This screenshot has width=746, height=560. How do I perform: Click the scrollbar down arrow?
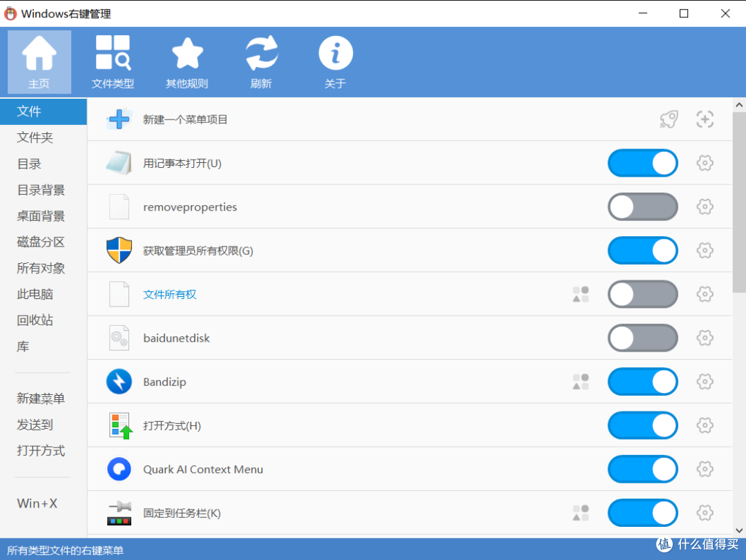(739, 530)
